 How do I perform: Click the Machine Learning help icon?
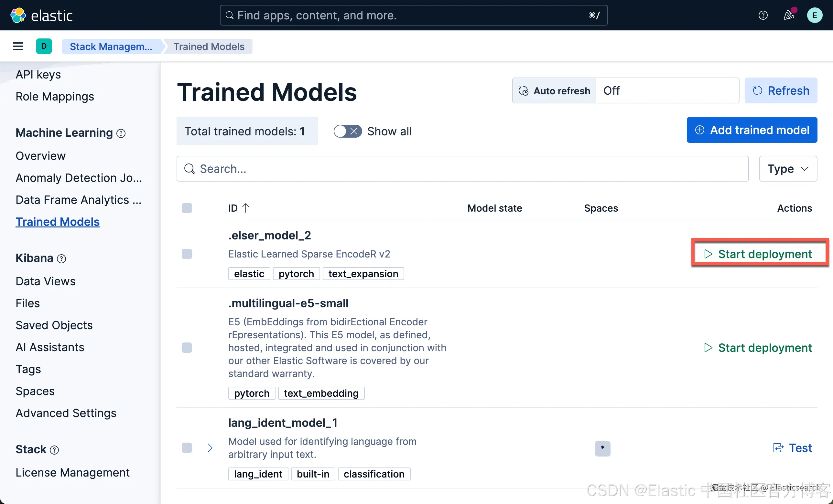point(121,133)
